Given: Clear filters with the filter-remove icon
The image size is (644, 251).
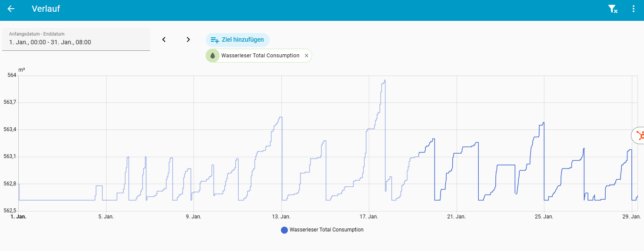Looking at the screenshot, I should [612, 9].
